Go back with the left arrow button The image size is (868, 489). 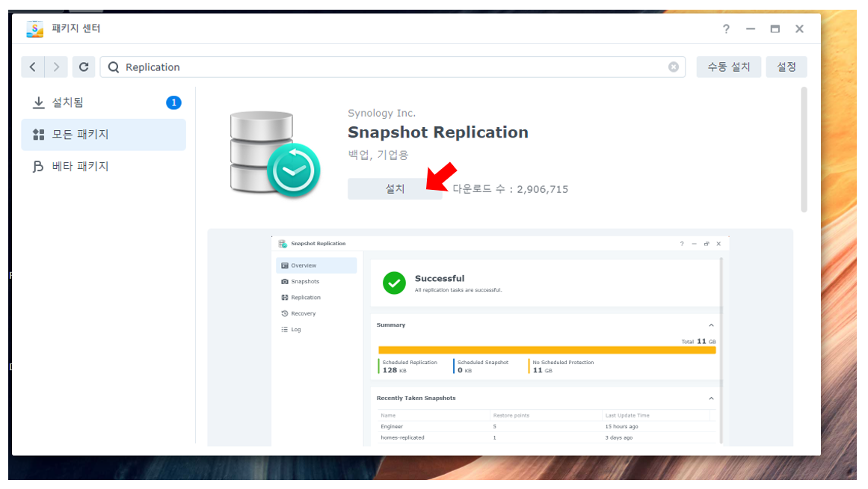point(33,67)
